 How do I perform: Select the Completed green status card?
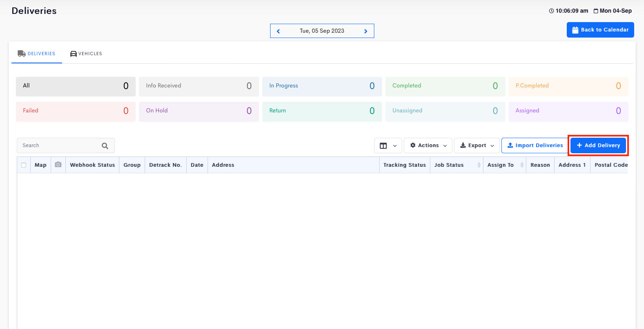445,86
